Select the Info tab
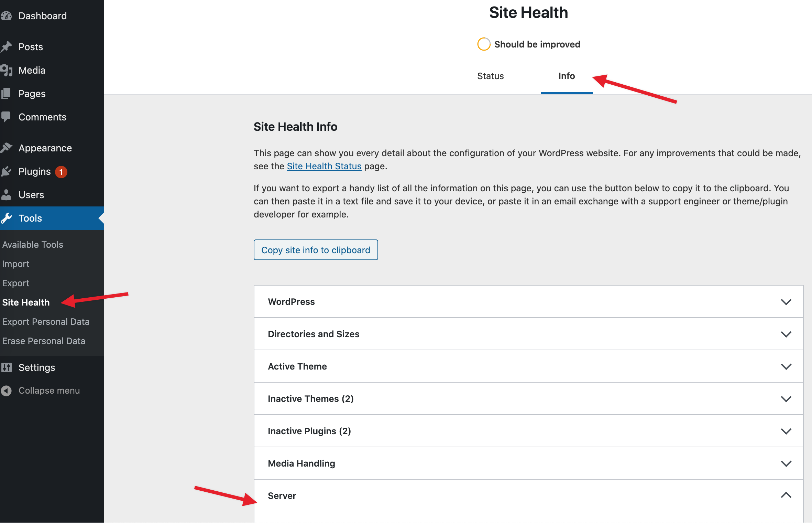This screenshot has width=812, height=523. coord(566,76)
